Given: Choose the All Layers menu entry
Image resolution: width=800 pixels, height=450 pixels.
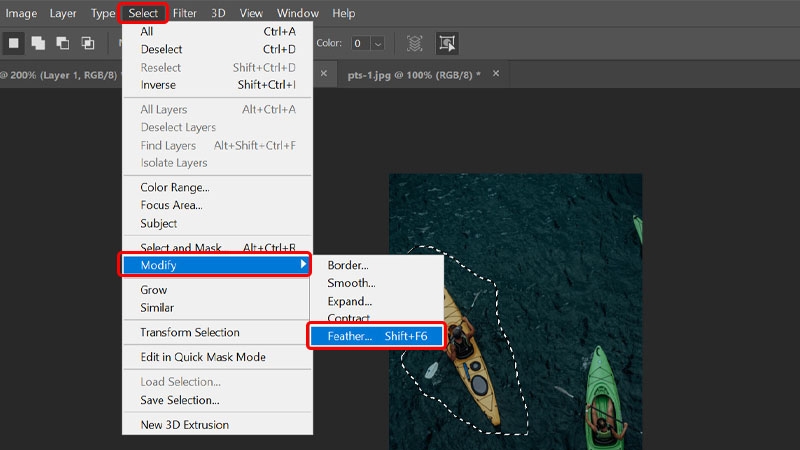Looking at the screenshot, I should coord(217,110).
